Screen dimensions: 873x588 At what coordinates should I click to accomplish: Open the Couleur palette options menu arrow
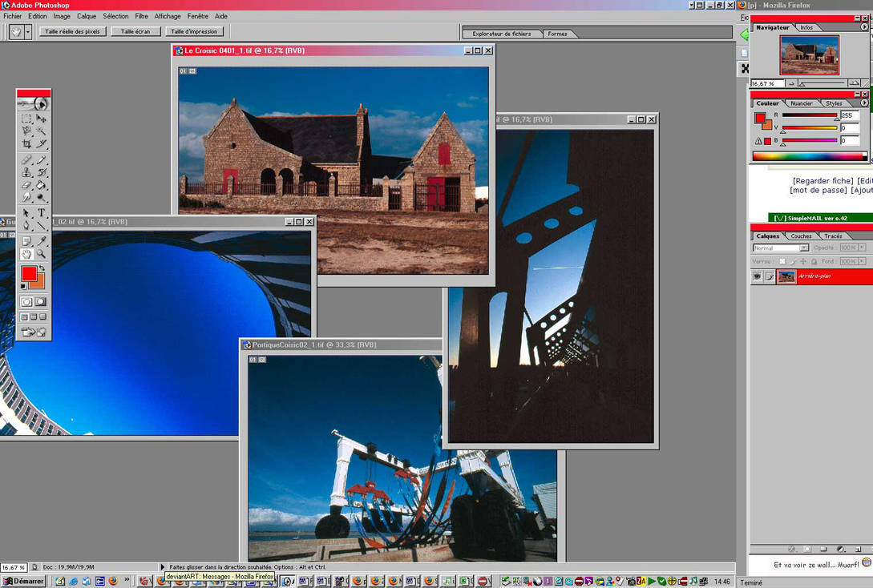[x=864, y=103]
